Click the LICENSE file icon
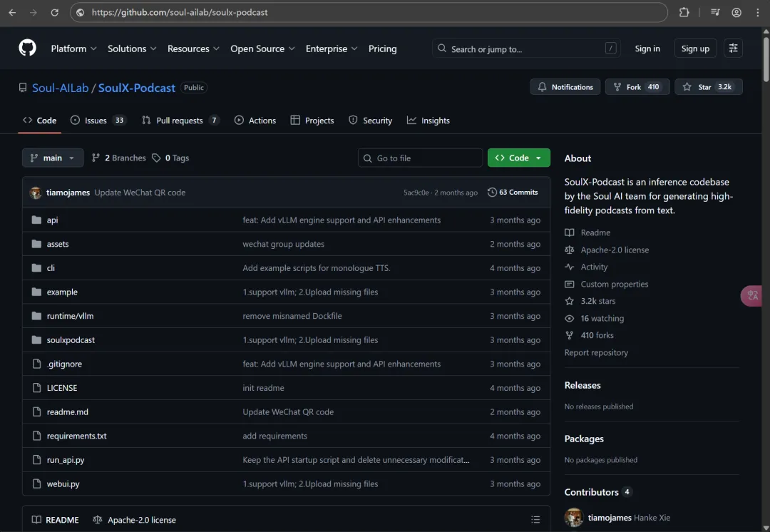This screenshot has height=532, width=770. pyautogui.click(x=36, y=387)
